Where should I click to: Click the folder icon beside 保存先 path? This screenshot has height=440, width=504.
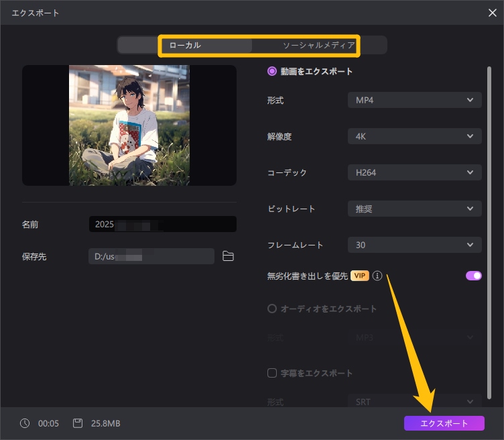tap(228, 256)
